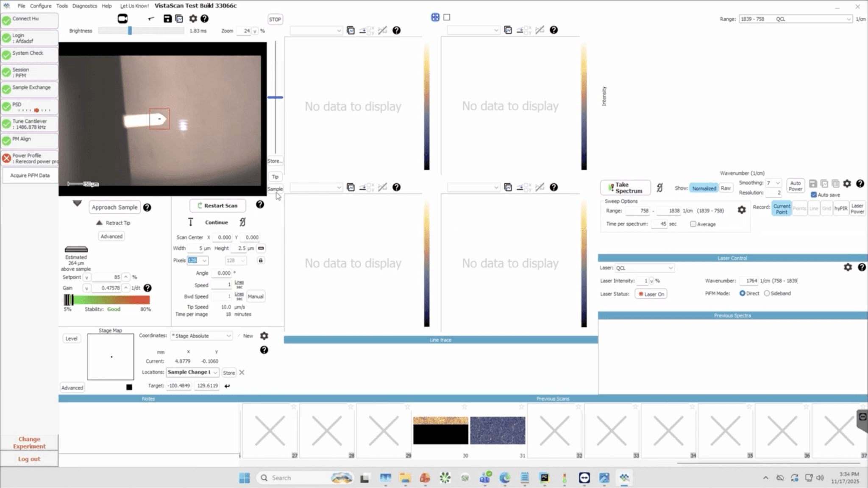Select Sideband PiFM mode
868x488 pixels.
[767, 293]
